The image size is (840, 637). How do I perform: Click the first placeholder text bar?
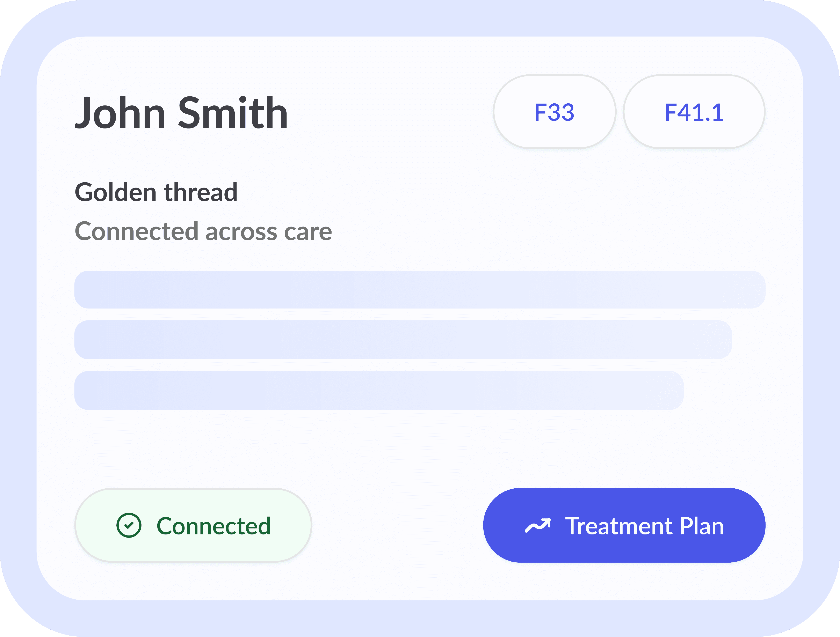[420, 289]
